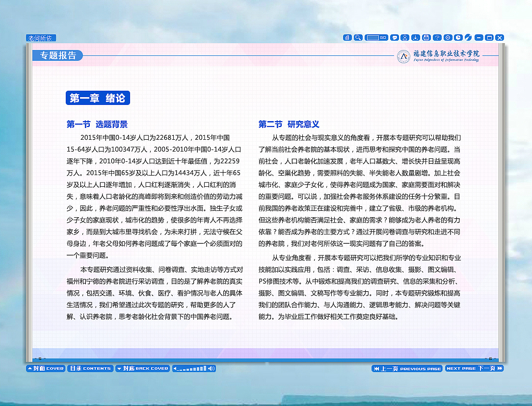Click the share contact icon
Viewport: 532px width, 406px height.
pyautogui.click(x=405, y=37)
